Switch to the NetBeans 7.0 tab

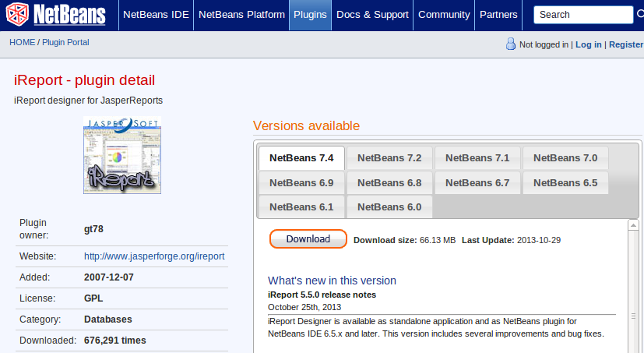click(x=565, y=158)
